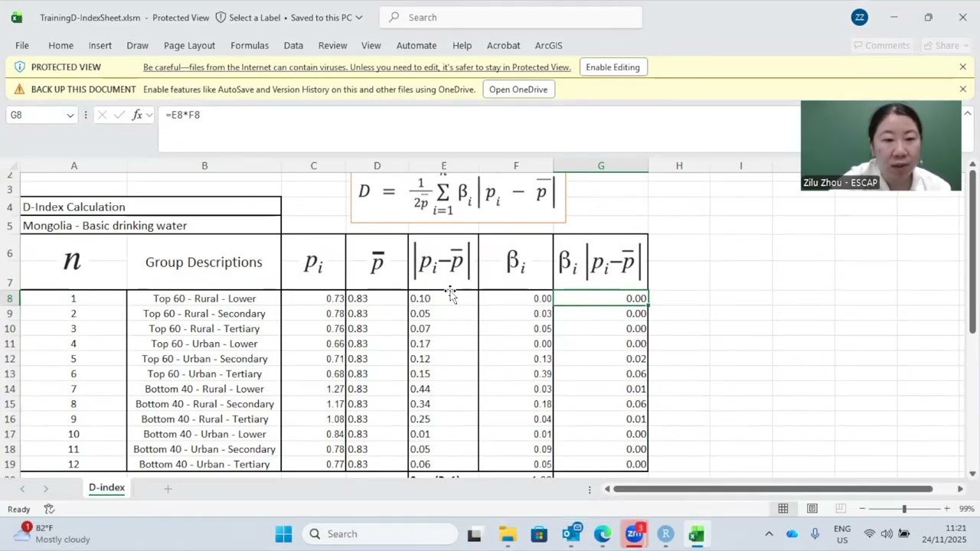Screen dimensions: 980x551
Task: Open the fx function dropdown arrow
Action: (x=149, y=115)
